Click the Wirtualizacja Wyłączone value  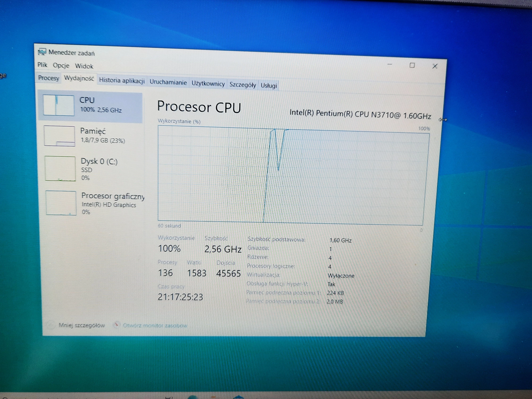341,276
